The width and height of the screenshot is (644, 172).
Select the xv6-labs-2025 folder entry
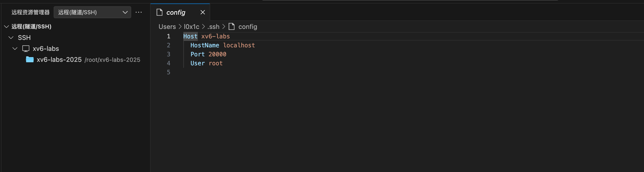59,60
